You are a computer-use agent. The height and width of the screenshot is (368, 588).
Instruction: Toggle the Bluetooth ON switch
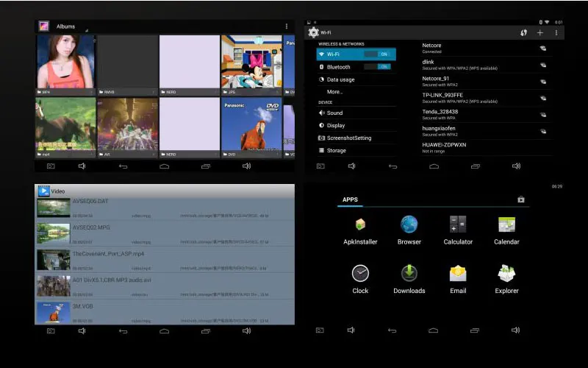tap(377, 66)
